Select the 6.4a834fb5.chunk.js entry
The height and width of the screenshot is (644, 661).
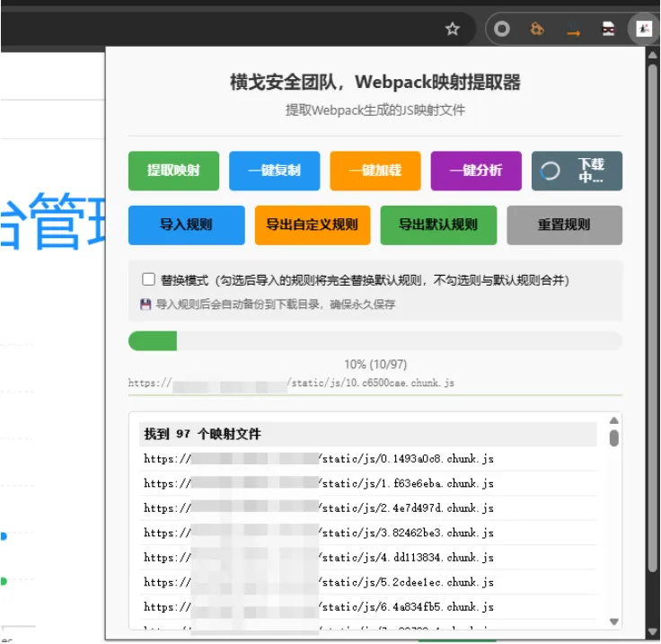[x=368, y=607]
